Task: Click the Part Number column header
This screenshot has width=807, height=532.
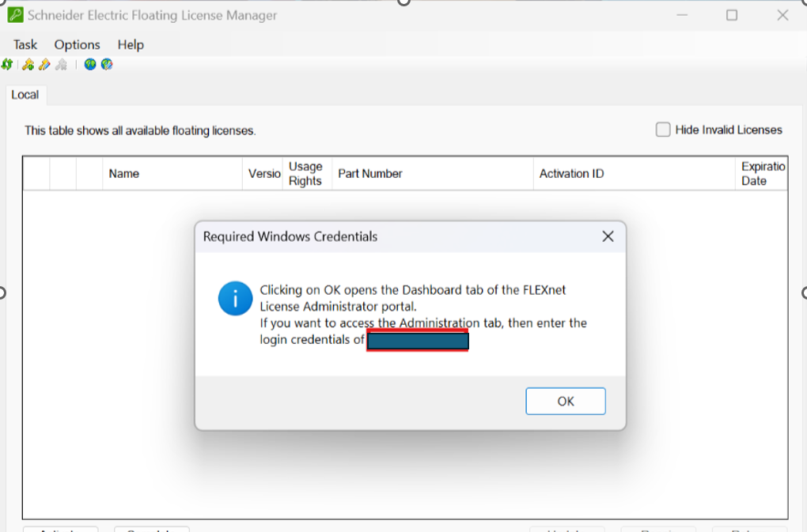Action: [433, 174]
